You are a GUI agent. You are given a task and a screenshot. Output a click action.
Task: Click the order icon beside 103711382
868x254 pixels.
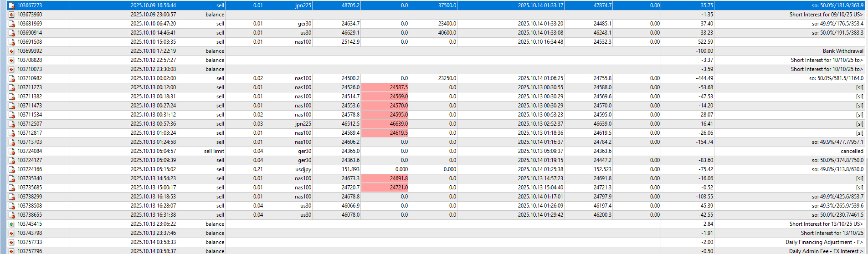tap(11, 97)
